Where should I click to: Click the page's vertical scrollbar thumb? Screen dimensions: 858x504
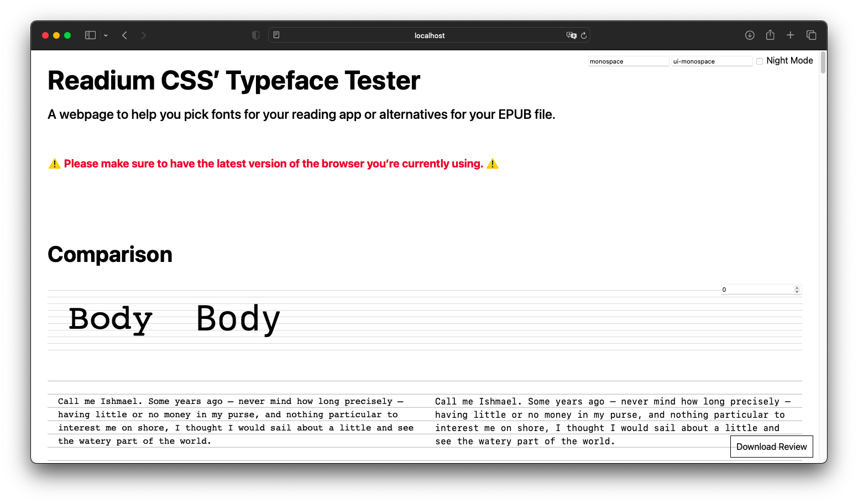[823, 62]
